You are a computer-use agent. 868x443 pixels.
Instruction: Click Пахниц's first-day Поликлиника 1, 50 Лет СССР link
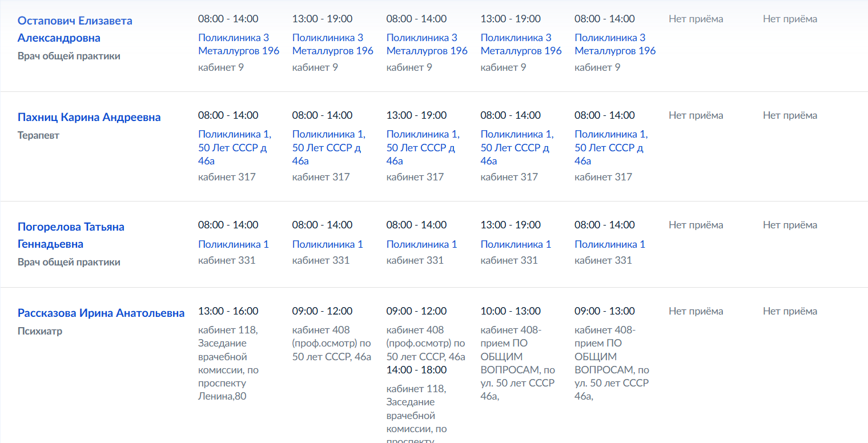pyautogui.click(x=235, y=147)
